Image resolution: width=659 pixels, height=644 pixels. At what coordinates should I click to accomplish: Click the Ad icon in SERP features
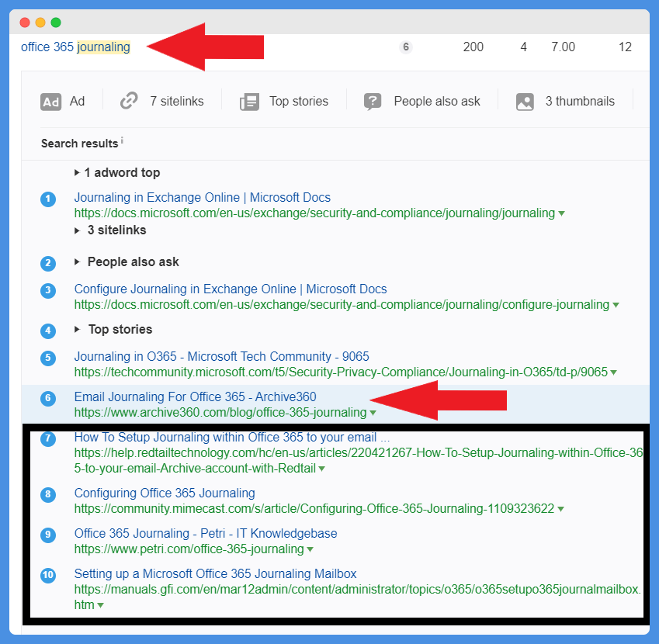click(x=51, y=102)
